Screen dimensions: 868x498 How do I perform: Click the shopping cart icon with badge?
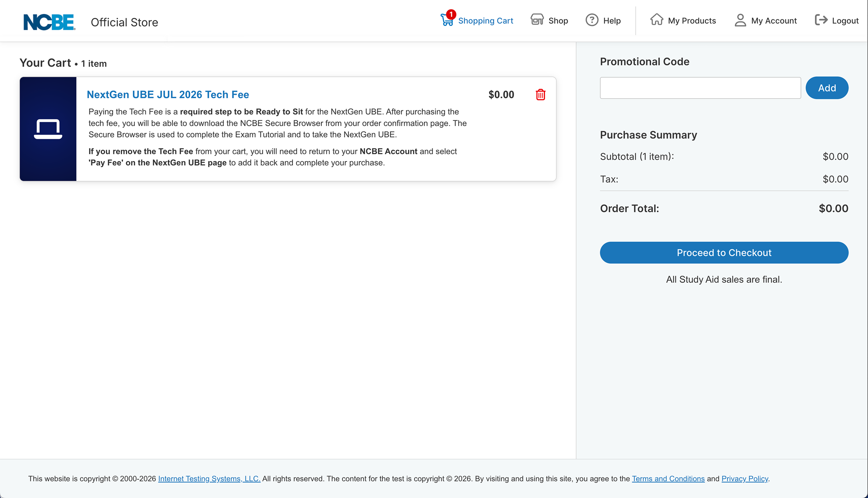coord(448,18)
